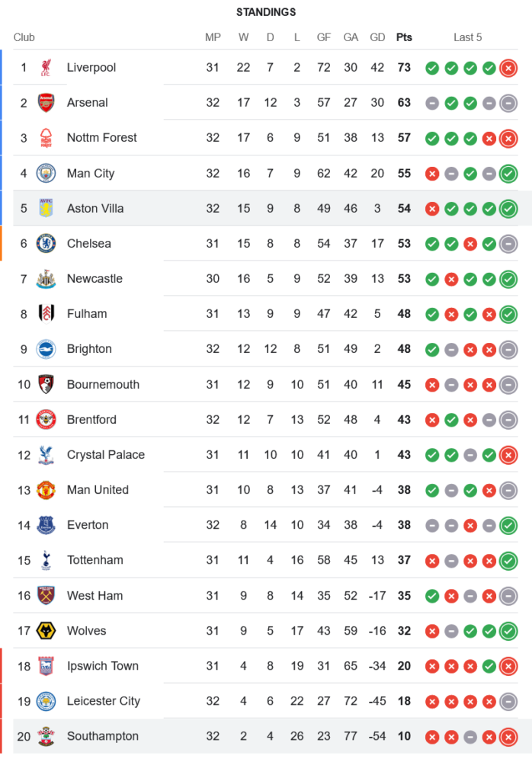This screenshot has width=532, height=762.
Task: Click the Man City crest icon
Action: [46, 173]
